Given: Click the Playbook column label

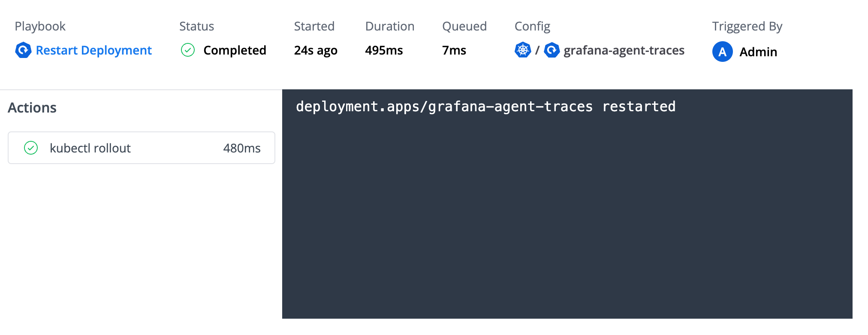Looking at the screenshot, I should (x=40, y=26).
